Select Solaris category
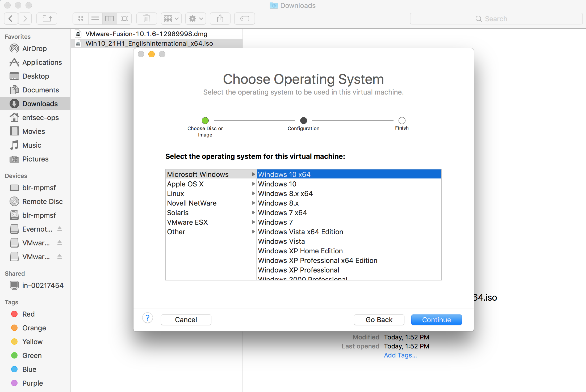This screenshot has width=586, height=392. 211,213
